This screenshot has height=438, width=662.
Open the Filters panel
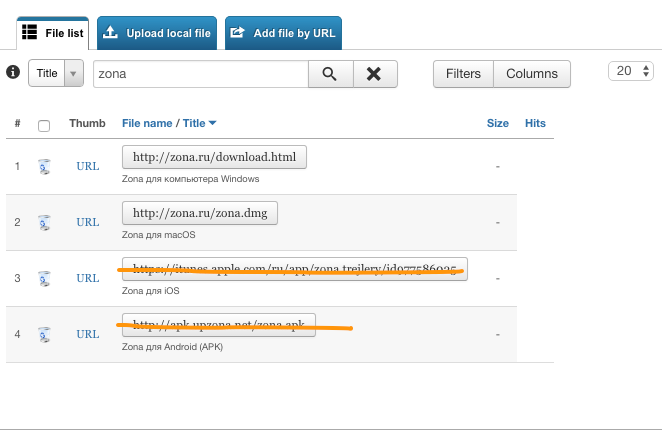[463, 74]
